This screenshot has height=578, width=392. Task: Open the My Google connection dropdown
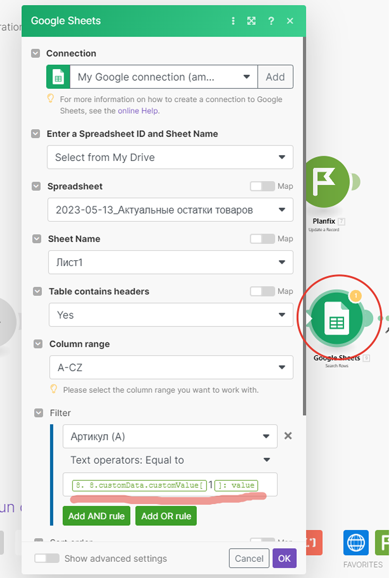click(164, 77)
